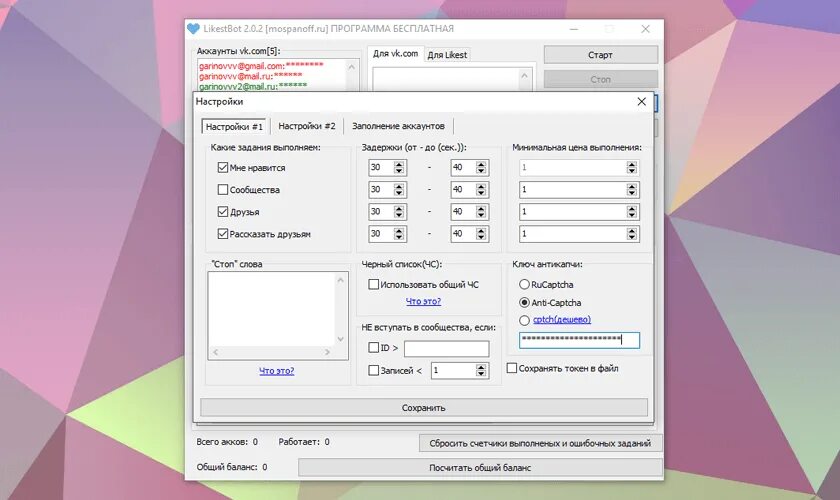Click the LikestBot blue heart app icon
The height and width of the screenshot is (500, 840).
pos(193,29)
